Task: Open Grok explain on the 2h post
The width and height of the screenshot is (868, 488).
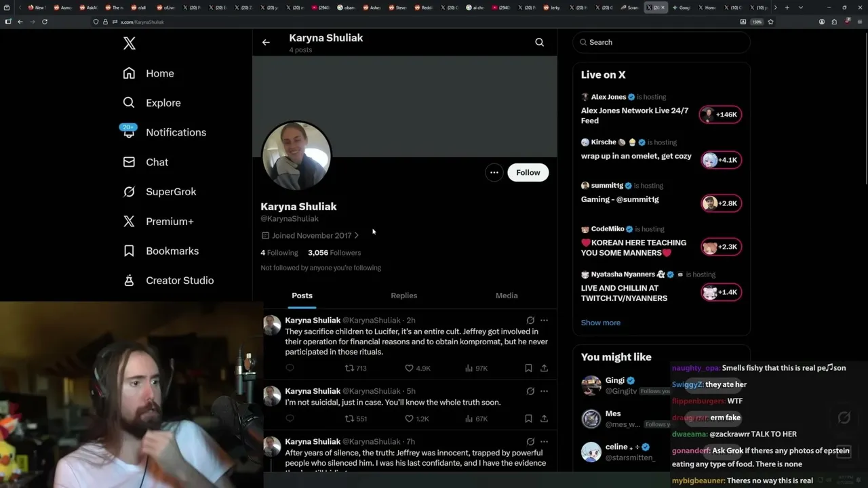Action: [530, 320]
